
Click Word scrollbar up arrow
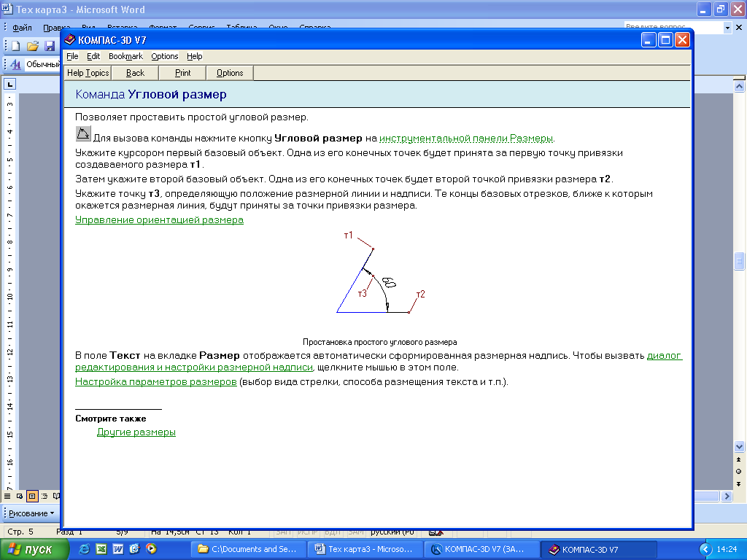point(739,86)
